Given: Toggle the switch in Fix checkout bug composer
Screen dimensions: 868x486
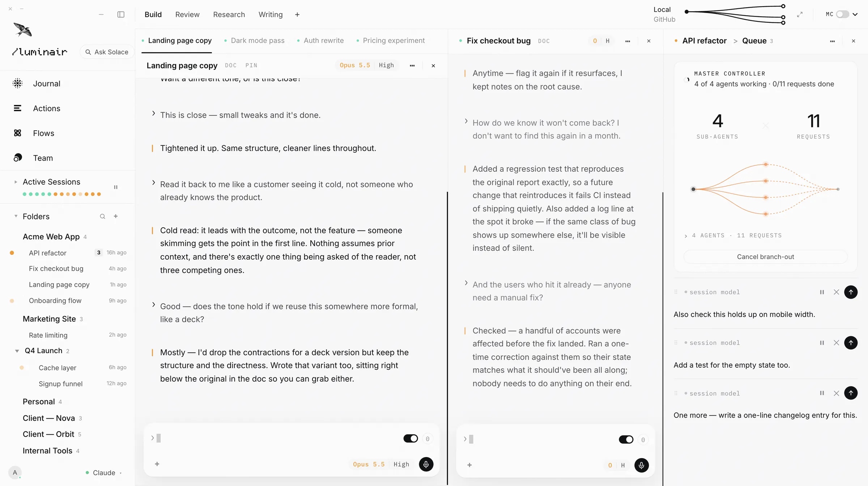Looking at the screenshot, I should pos(626,439).
